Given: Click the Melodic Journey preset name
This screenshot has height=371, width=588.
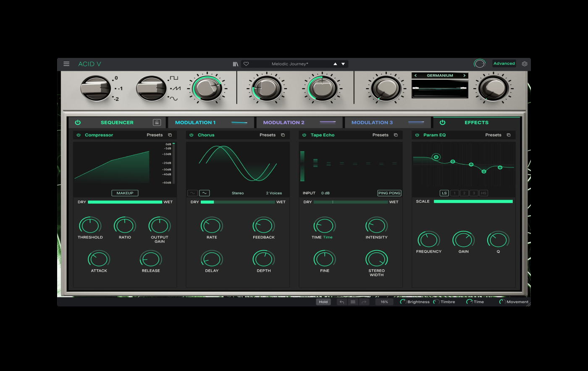Looking at the screenshot, I should 290,64.
